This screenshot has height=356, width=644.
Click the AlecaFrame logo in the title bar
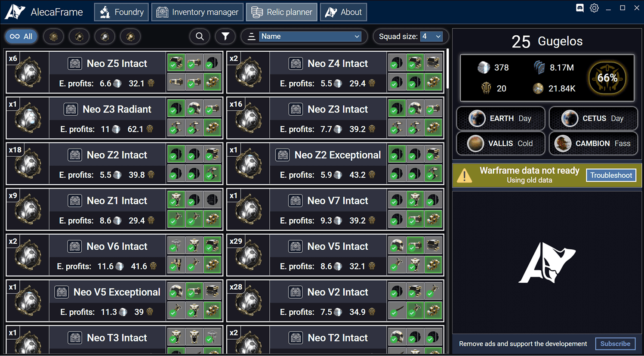(15, 12)
